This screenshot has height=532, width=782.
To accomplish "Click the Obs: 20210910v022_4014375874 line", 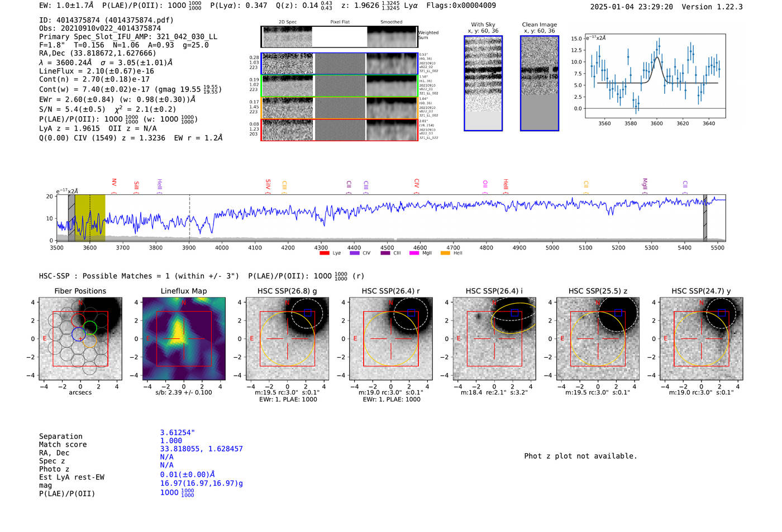I will click(100, 28).
